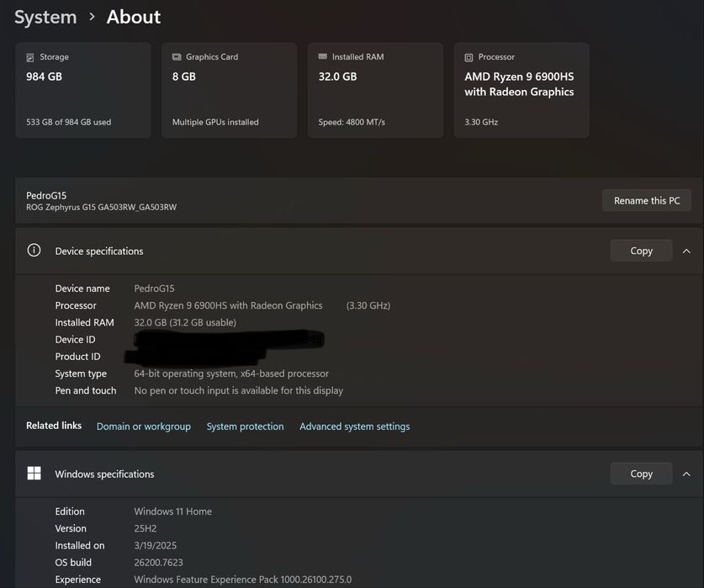Select the 3/19/2025 install date
The image size is (704, 588).
pyautogui.click(x=156, y=545)
